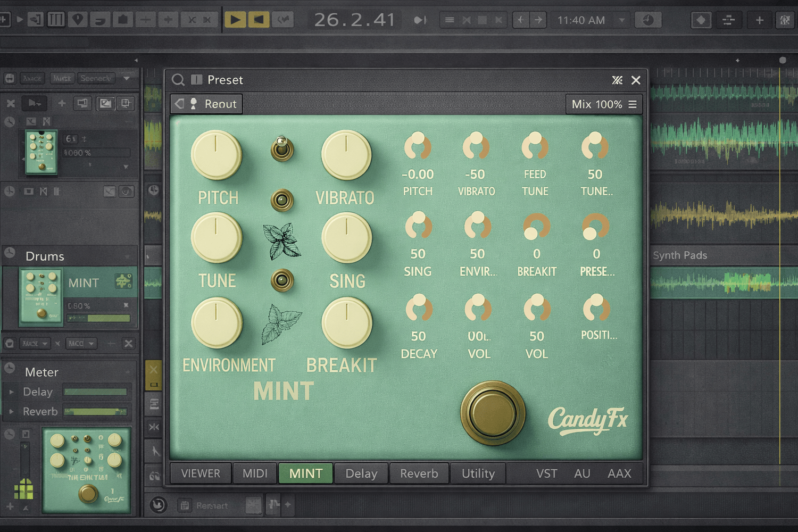Click the right arrow navigation button in toolbar
The width and height of the screenshot is (798, 532).
[x=538, y=20]
